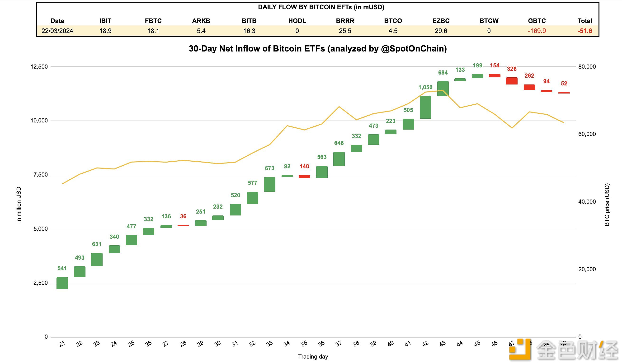The height and width of the screenshot is (364, 622).
Task: Click the red data label 52
Action: 564,84
